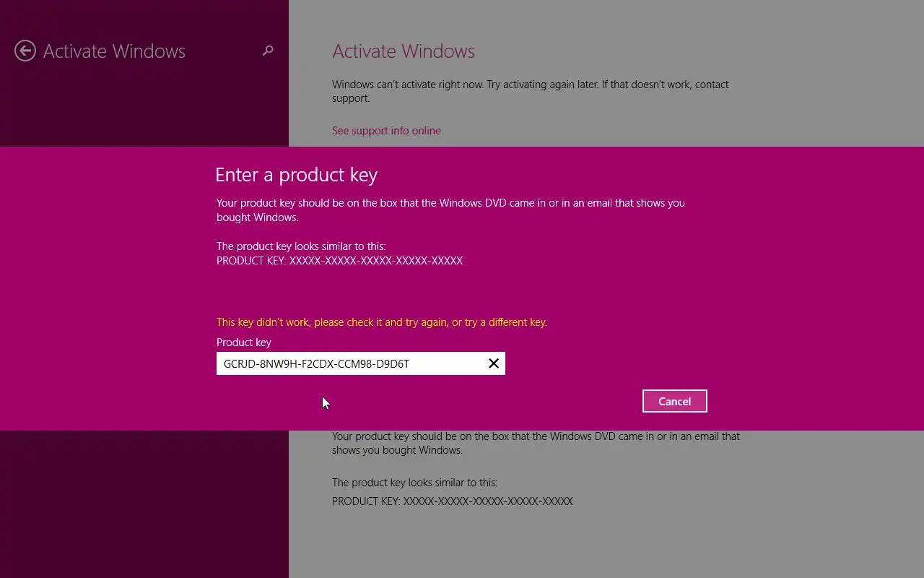Click the 'Activate Windows' title in left panel
Viewport: 924px width, 578px height.
(114, 51)
